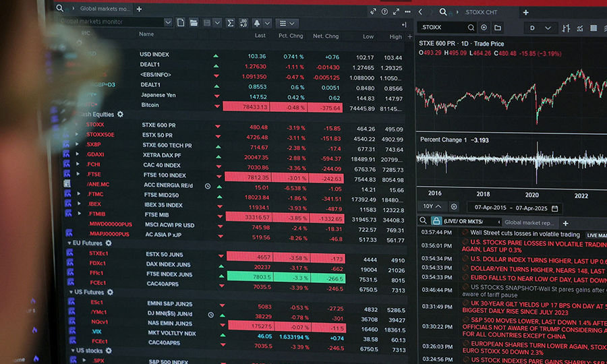The height and width of the screenshot is (364, 607).
Task: Click the Bitcoin row name
Action: [x=150, y=105]
